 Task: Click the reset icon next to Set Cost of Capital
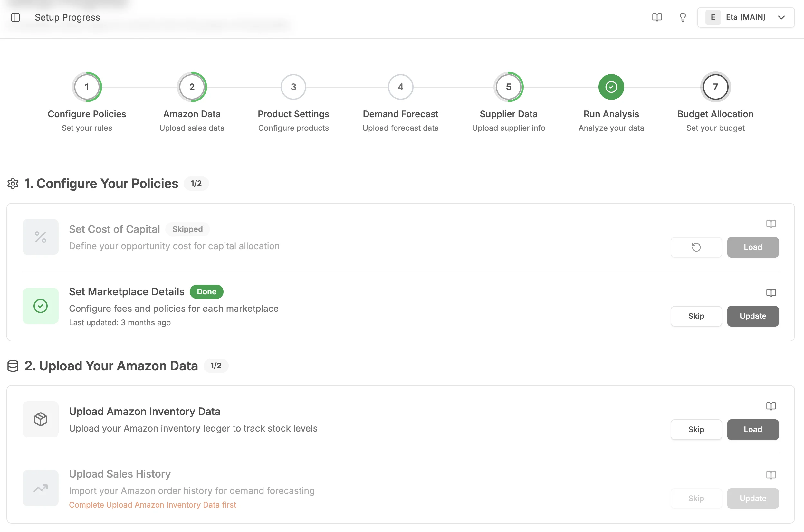point(696,247)
